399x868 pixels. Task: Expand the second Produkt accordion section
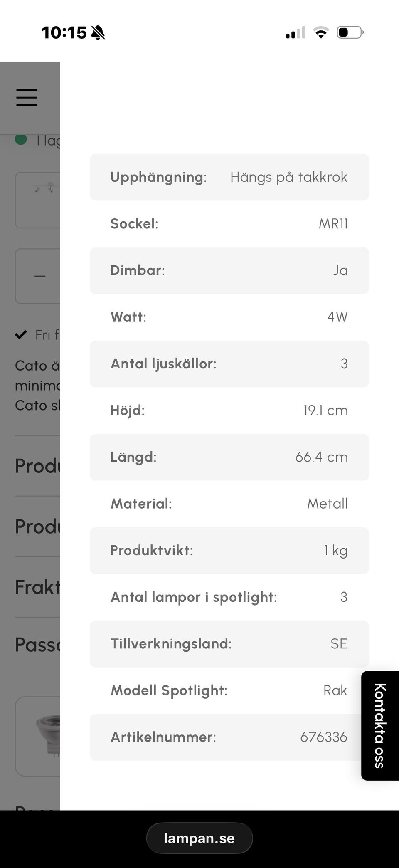[x=37, y=527]
